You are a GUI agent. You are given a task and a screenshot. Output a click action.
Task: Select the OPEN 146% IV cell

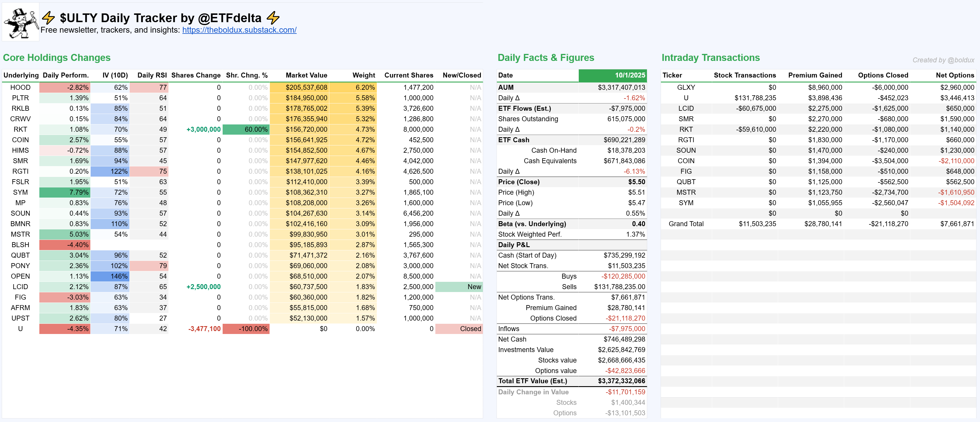tap(110, 276)
